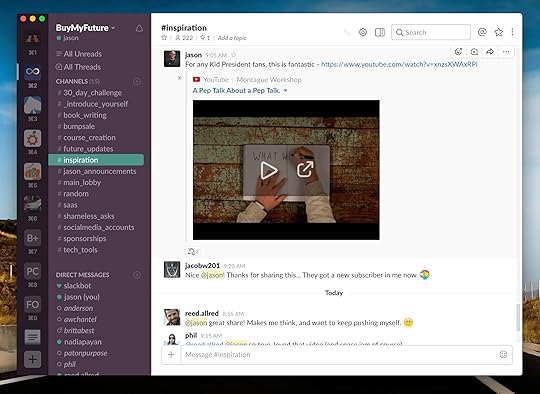
Task: Open the _introduce_yourself channel
Action: [96, 104]
